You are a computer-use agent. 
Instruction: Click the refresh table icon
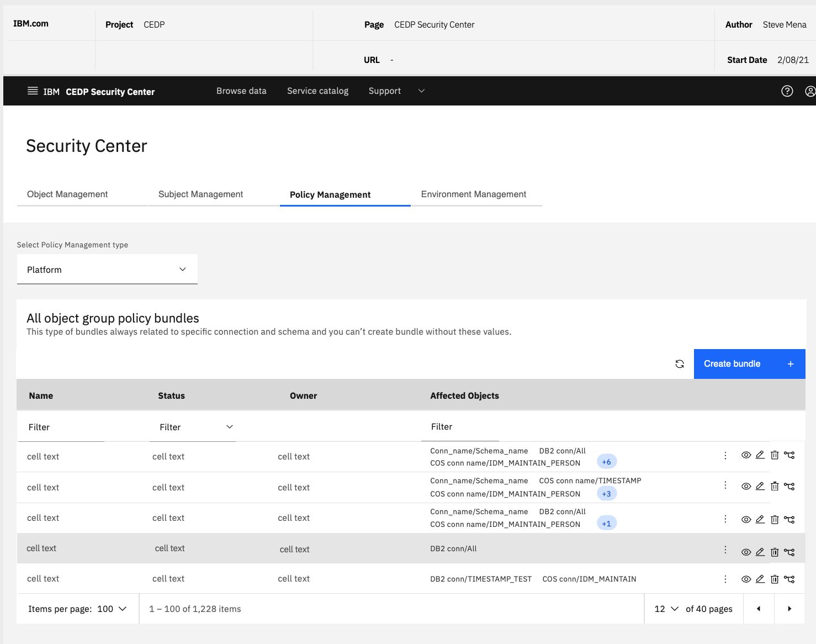coord(680,364)
